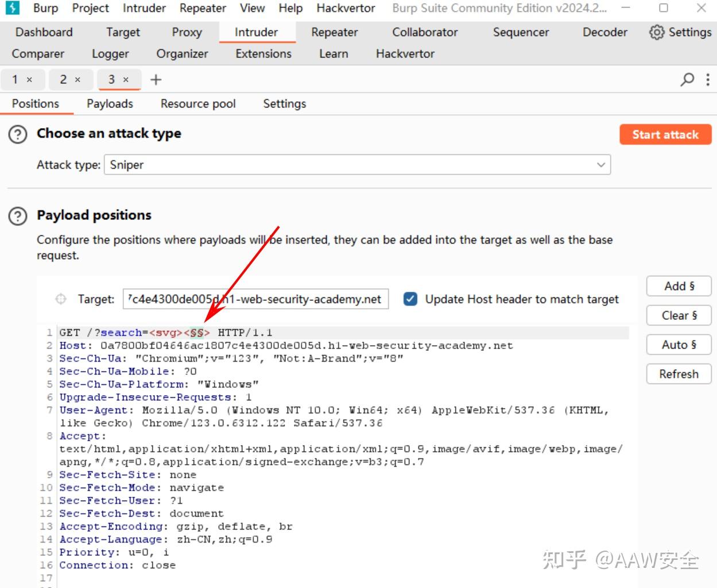Viewport: 717px width, 588px height.
Task: Go to the Collaborator tab
Action: point(425,32)
